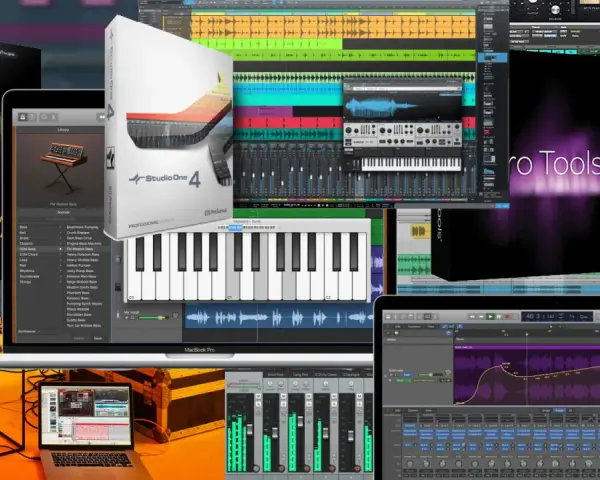This screenshot has width=600, height=480.
Task: Click the record-arm button on the third strip of the bottom-center mixer
Action: point(307,469)
